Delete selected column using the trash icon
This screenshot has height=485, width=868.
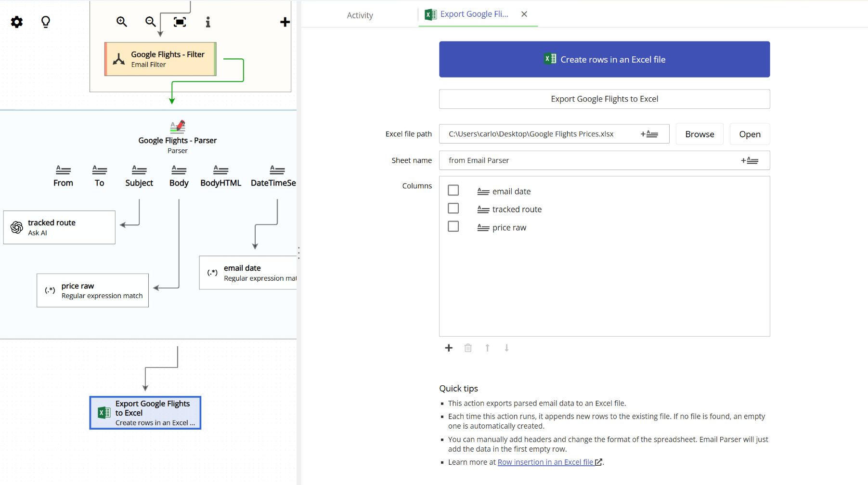468,348
